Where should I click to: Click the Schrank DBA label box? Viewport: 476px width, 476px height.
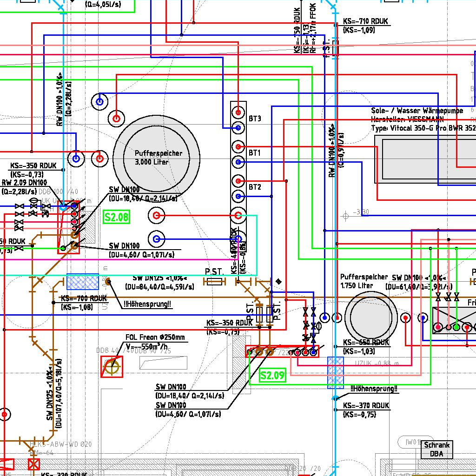436,450
